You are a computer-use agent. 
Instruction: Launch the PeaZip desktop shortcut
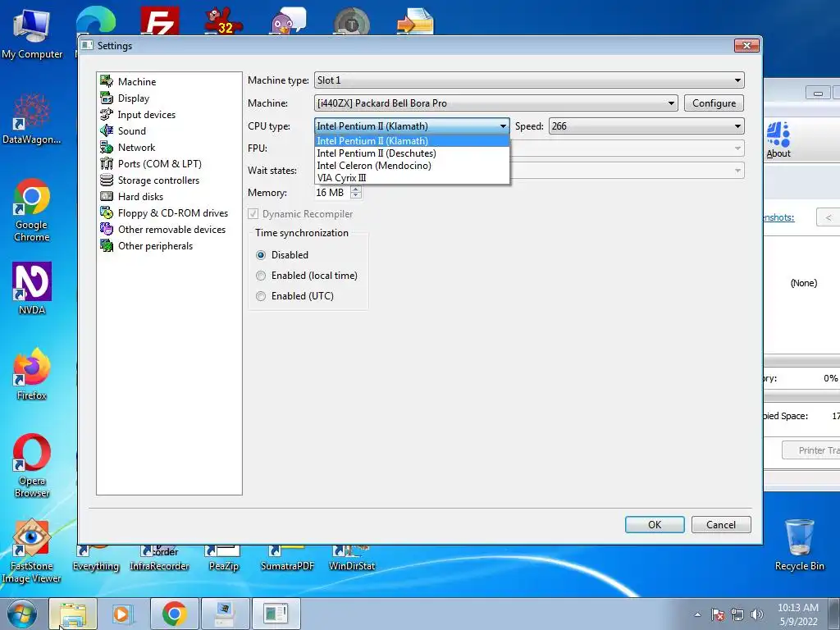point(223,558)
